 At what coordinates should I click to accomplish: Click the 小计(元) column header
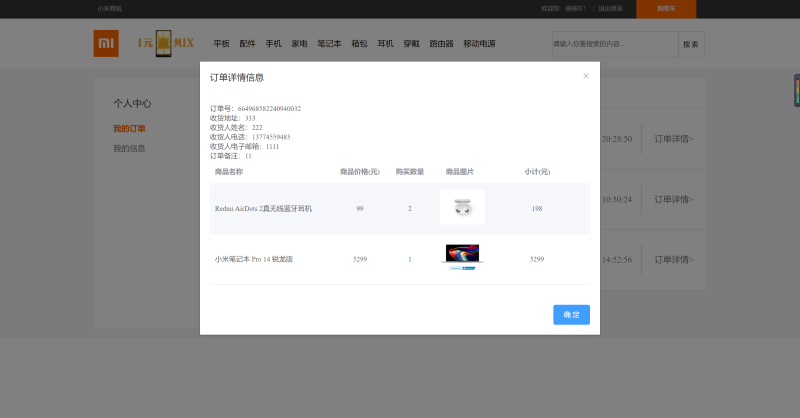click(x=537, y=172)
